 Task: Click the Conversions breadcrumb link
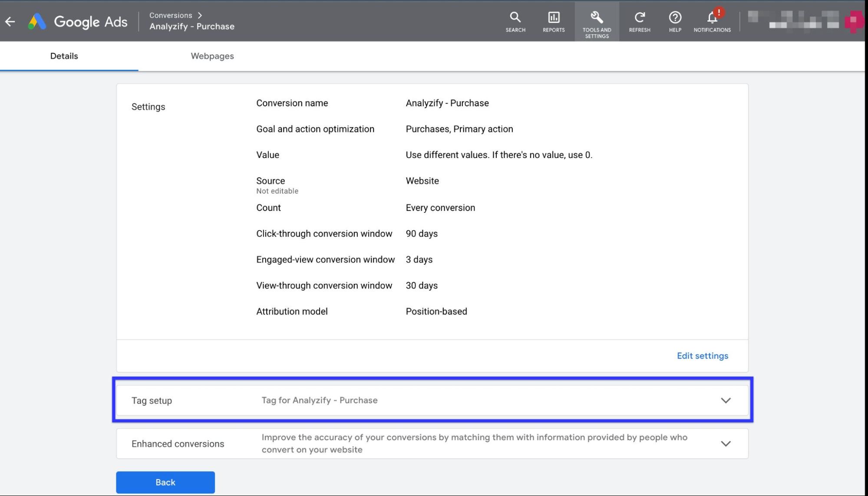pyautogui.click(x=171, y=15)
